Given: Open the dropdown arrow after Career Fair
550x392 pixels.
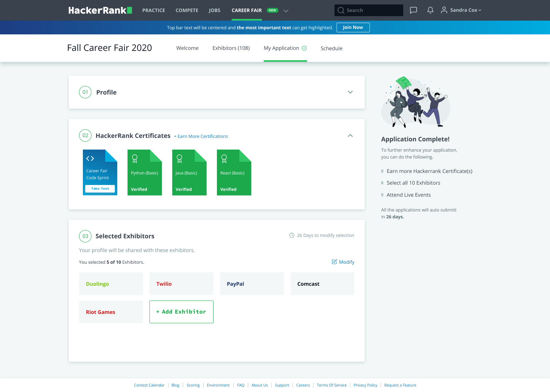Looking at the screenshot, I should 286,11.
